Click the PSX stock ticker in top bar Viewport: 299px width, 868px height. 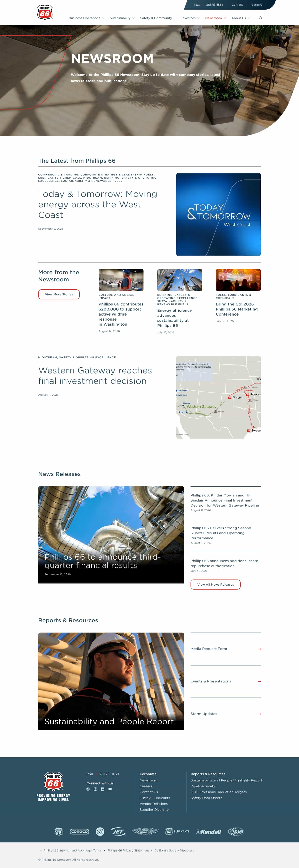pos(209,5)
